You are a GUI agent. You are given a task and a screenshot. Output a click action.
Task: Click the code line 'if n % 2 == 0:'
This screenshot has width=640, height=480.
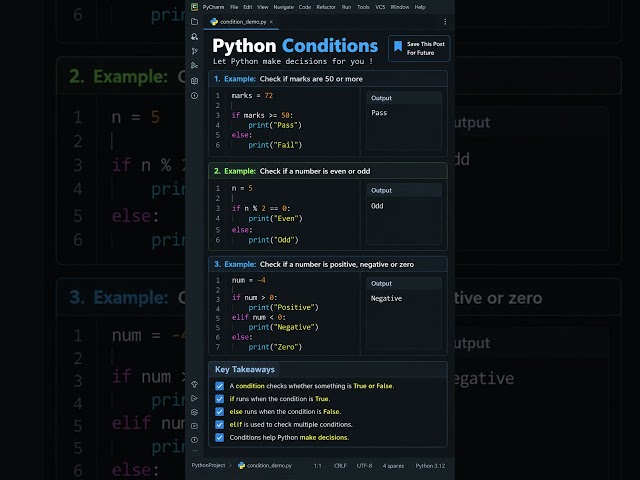click(261, 208)
